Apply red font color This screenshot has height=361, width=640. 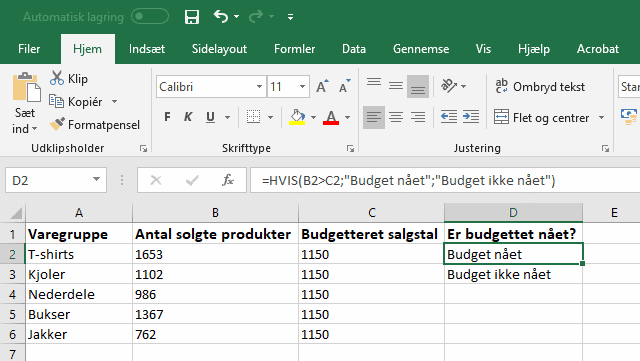(331, 117)
